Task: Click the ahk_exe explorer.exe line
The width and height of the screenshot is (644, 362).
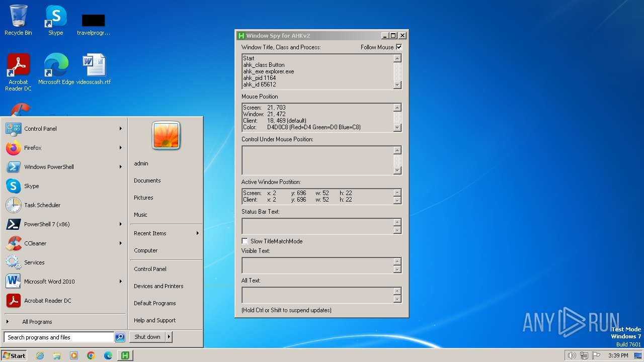Action: point(269,71)
